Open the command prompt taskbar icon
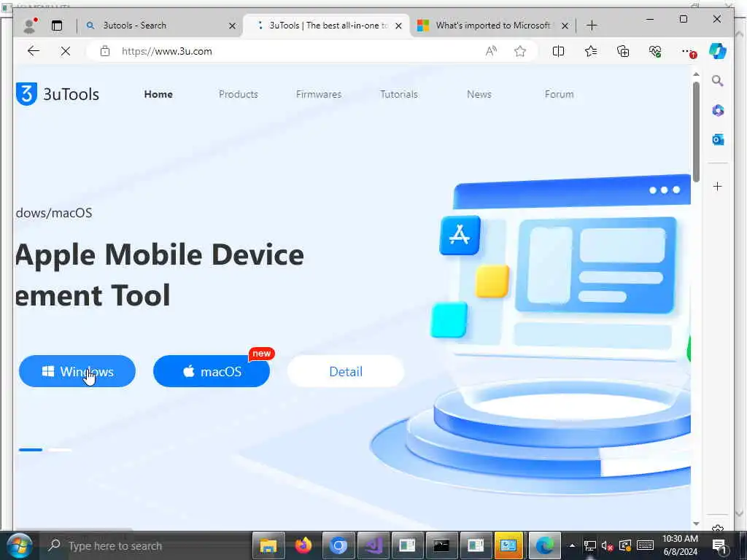The image size is (747, 560). [x=441, y=545]
